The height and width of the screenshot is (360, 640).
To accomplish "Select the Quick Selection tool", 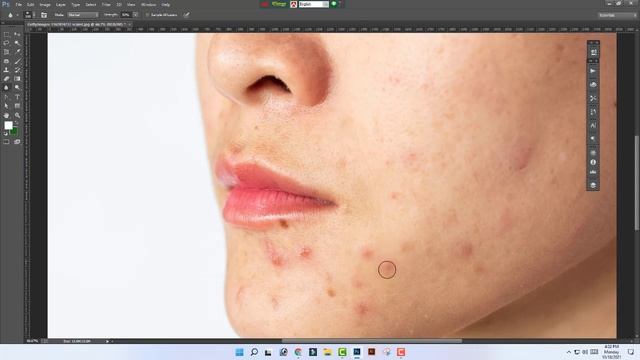I will [17, 43].
